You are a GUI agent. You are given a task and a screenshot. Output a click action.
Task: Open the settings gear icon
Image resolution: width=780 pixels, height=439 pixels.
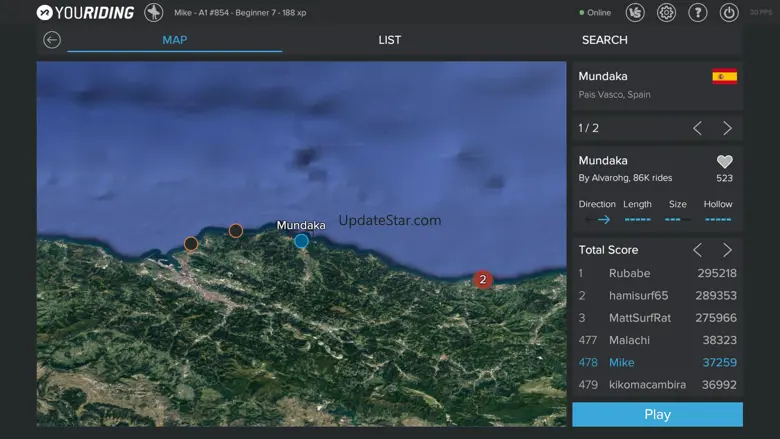tap(667, 12)
